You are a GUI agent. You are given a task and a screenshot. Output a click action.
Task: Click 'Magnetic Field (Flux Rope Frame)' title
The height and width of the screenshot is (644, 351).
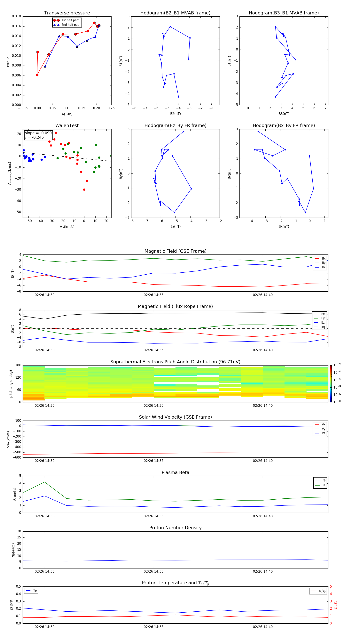[175, 307]
